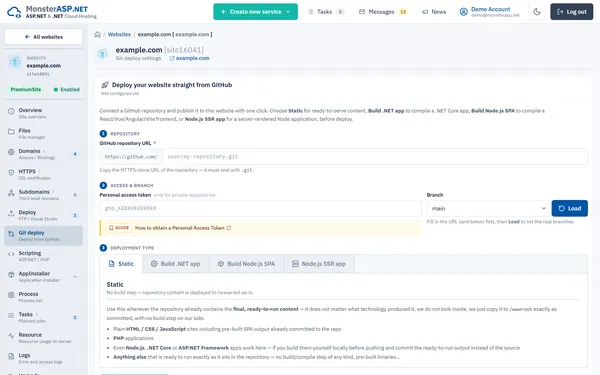Go back to All websites

pos(44,37)
